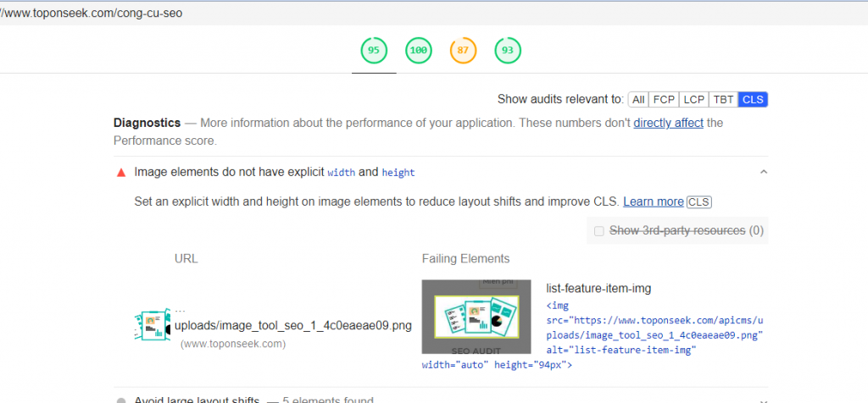Select the All audits filter option
Viewport: 868px width, 403px height.
click(x=638, y=99)
